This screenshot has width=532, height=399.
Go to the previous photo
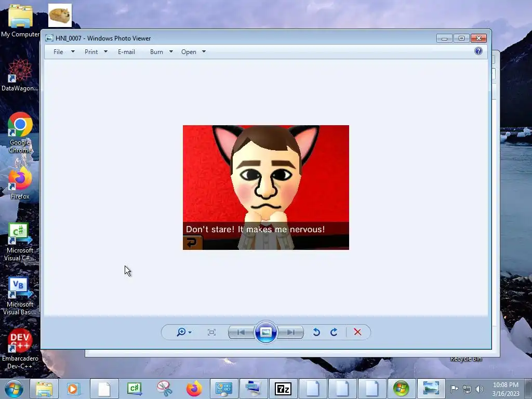[x=241, y=332]
